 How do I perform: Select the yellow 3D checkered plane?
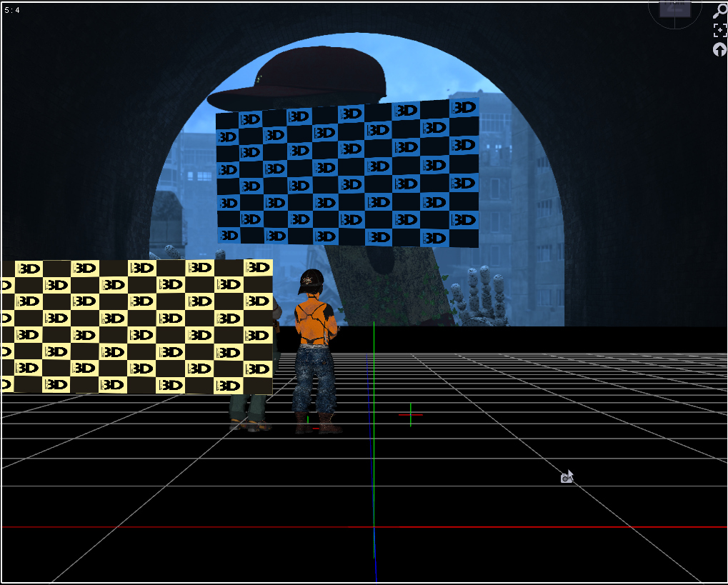click(x=137, y=327)
